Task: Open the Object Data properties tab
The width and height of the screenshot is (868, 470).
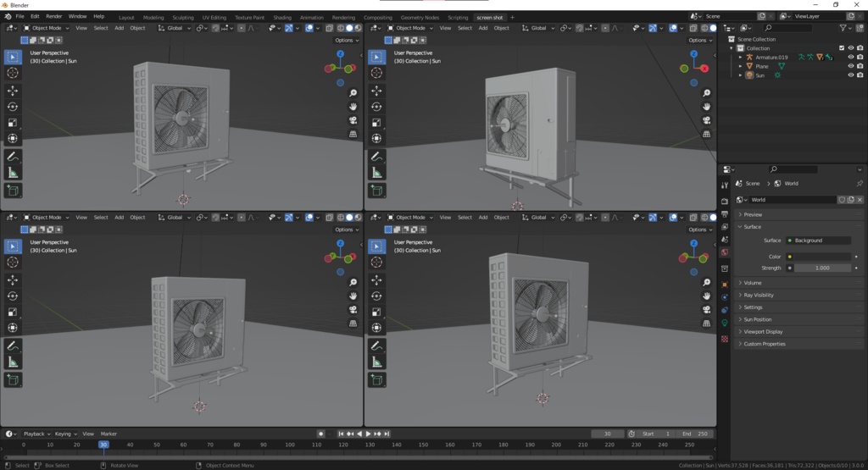Action: (x=725, y=323)
